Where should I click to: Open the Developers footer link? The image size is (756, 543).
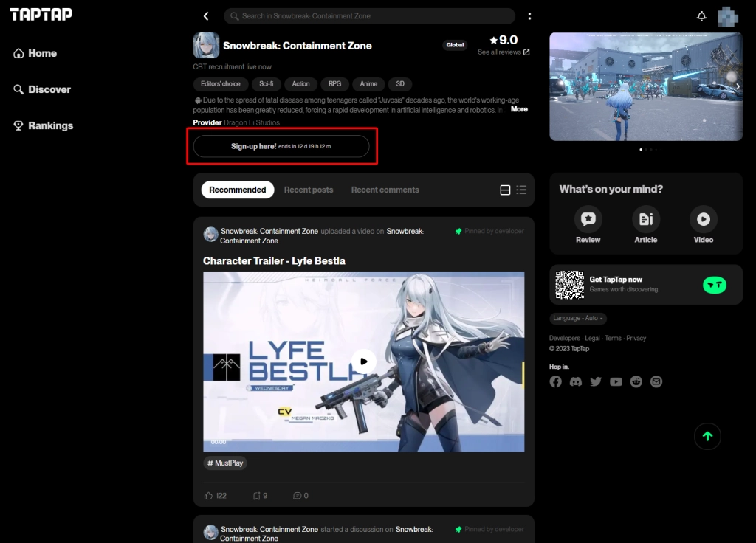[x=565, y=338]
